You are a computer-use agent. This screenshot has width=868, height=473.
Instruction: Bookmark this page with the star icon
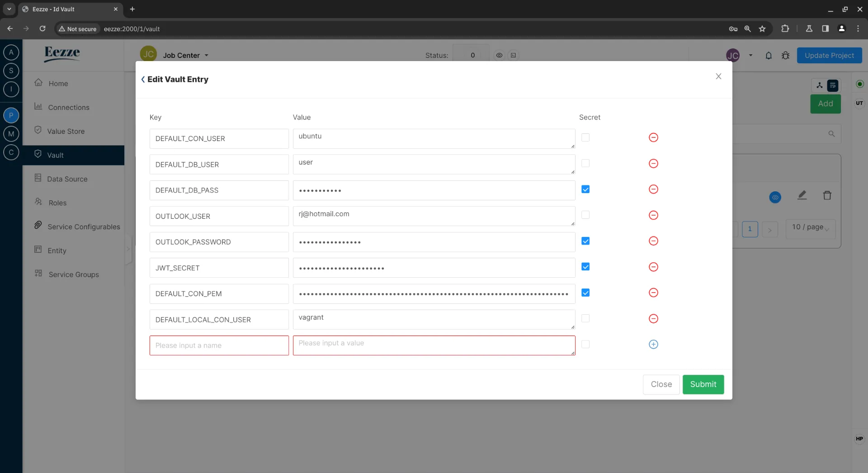pos(762,29)
